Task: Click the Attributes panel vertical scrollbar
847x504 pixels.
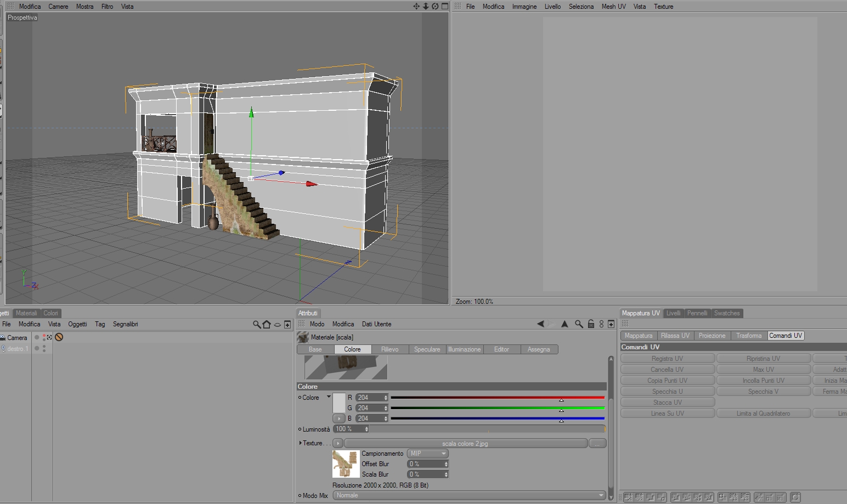Action: click(611, 428)
